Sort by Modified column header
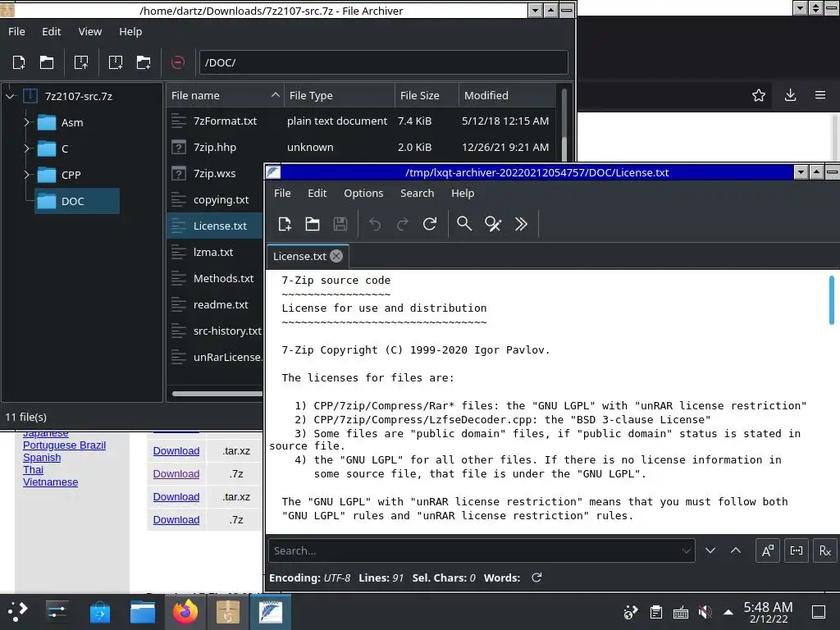 [x=507, y=95]
